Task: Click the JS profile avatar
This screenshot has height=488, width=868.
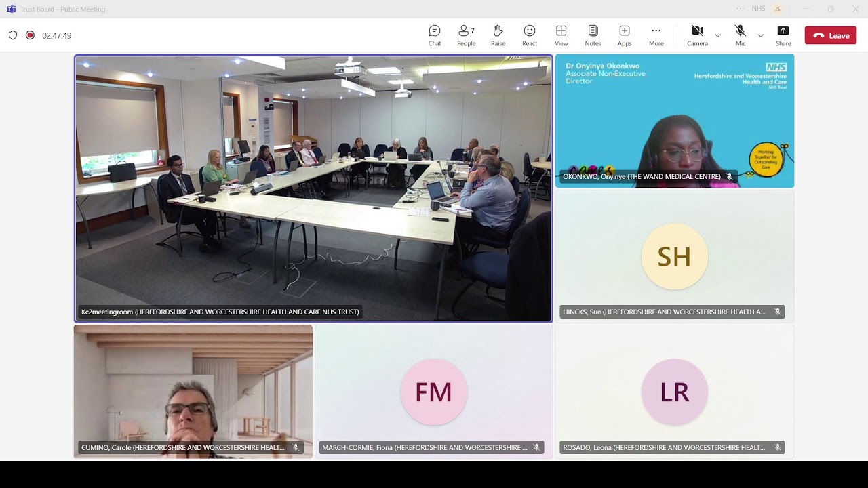Action: pos(777,9)
